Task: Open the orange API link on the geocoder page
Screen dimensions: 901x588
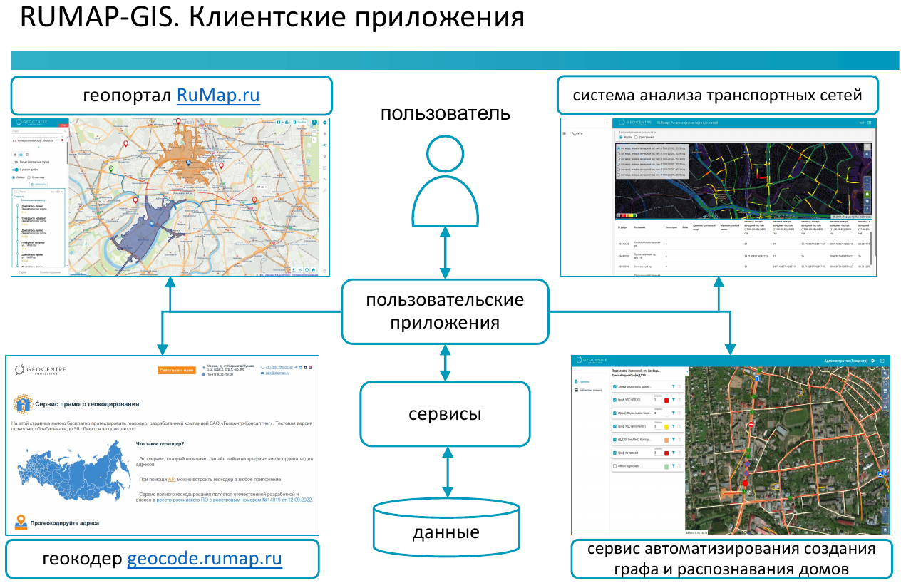Action: 172,480
